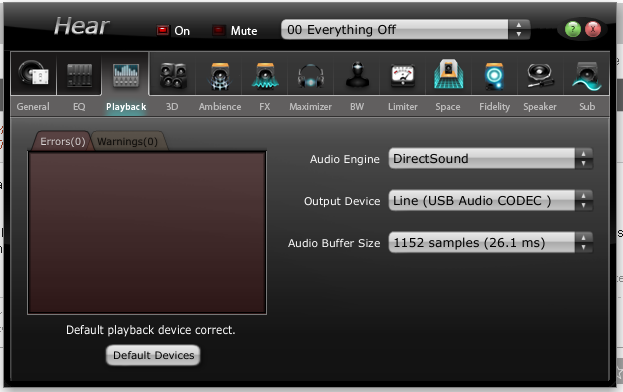
Task: Click the EQ tab label
Action: coord(79,106)
